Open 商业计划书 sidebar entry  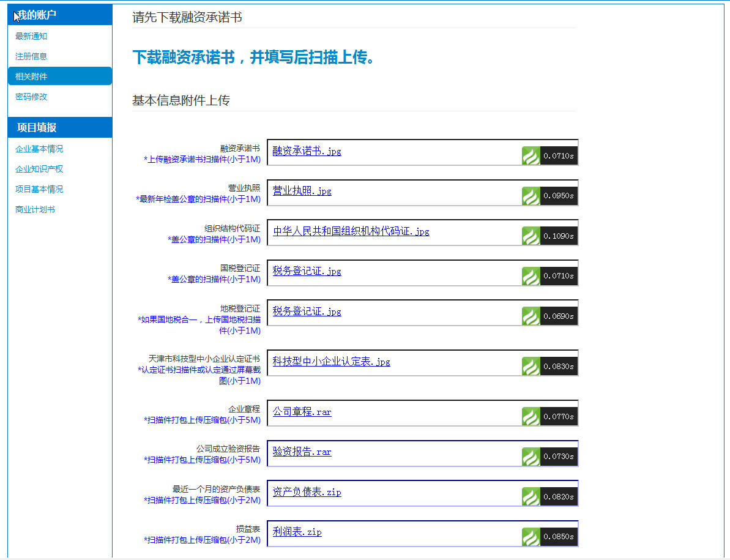[x=35, y=210]
